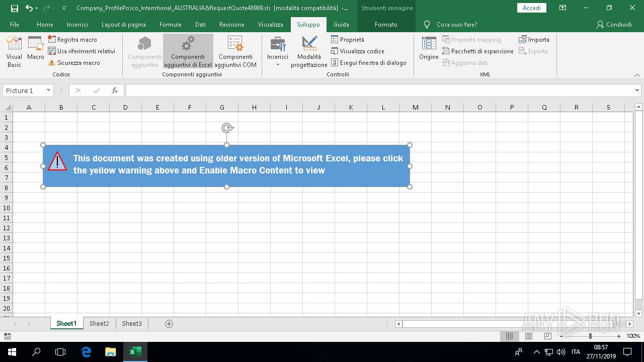Switch to Sheet3 worksheet tab
This screenshot has width=644, height=362.
coord(132,323)
